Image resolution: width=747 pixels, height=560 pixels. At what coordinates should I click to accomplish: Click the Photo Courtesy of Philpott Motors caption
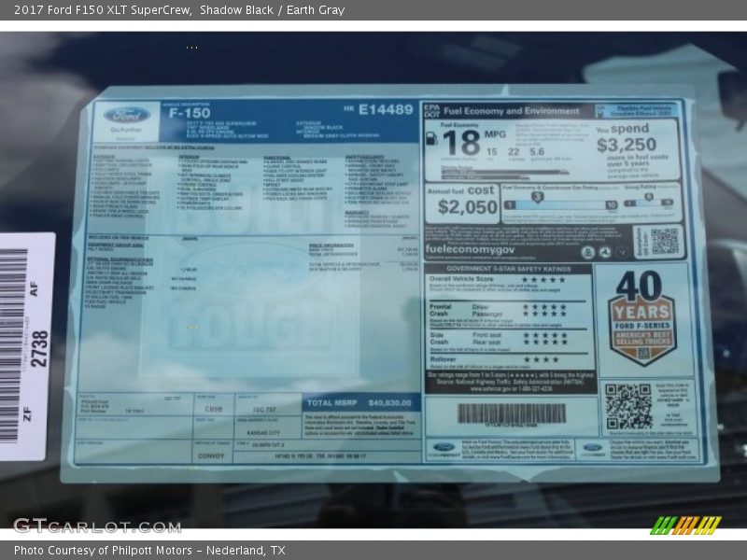(x=149, y=551)
